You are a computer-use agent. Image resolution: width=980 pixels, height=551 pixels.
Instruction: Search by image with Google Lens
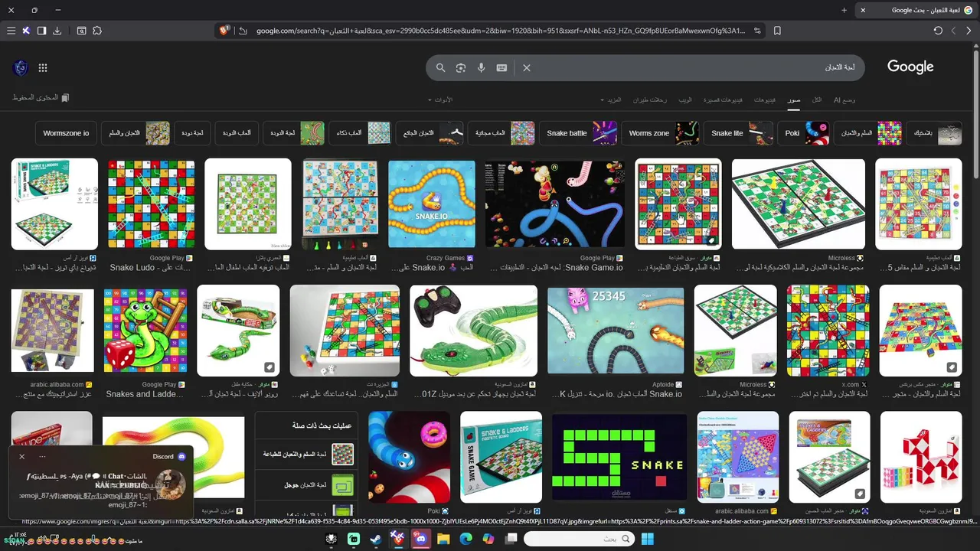tap(461, 67)
